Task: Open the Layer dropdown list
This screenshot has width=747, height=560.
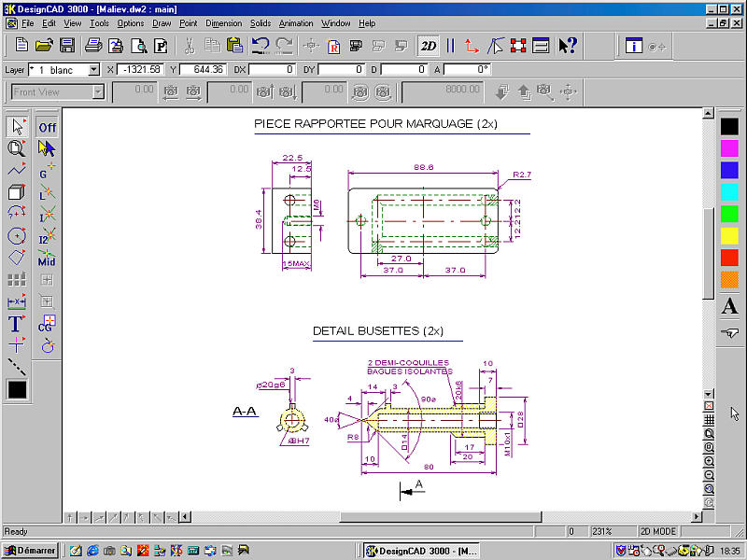Action: (93, 70)
